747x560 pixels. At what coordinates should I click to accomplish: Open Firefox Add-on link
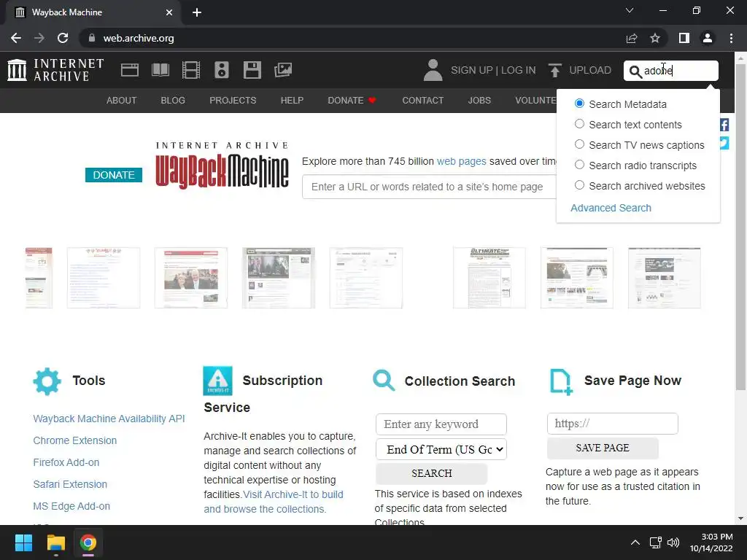pyautogui.click(x=66, y=462)
